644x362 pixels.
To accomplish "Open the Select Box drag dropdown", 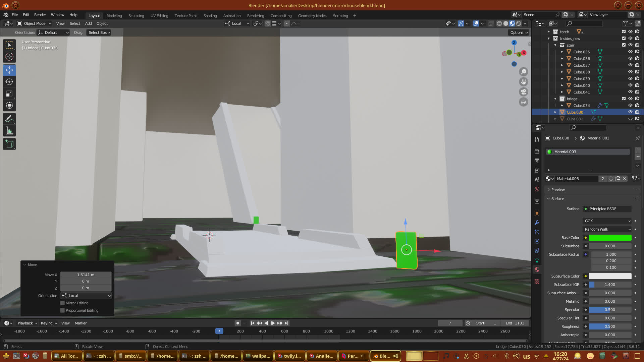I will pyautogui.click(x=99, y=33).
